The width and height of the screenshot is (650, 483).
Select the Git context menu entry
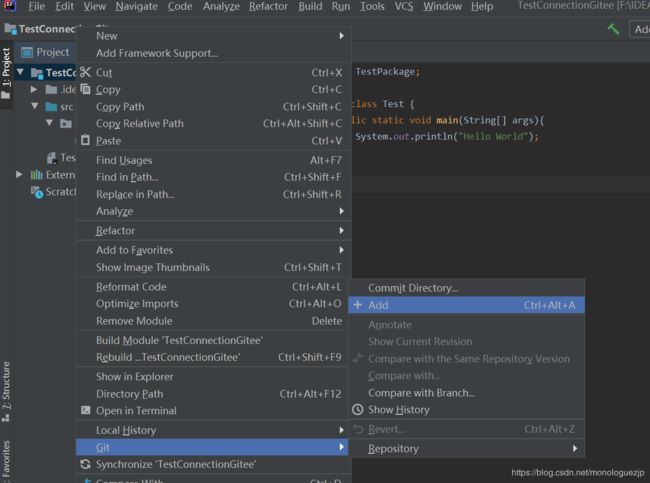[x=212, y=447]
